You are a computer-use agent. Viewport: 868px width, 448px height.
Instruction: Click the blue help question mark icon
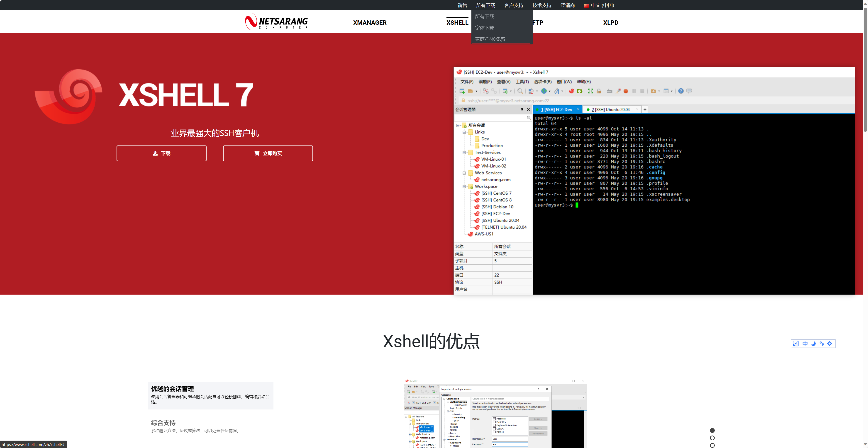681,91
